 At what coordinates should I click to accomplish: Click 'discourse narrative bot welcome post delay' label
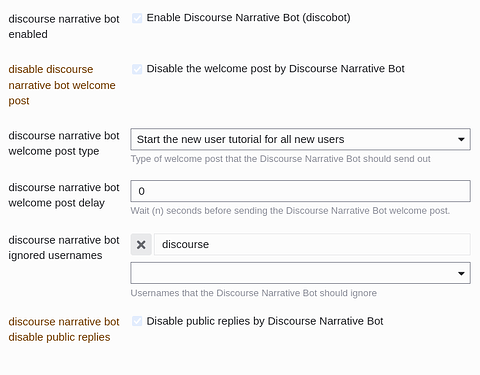click(x=64, y=195)
